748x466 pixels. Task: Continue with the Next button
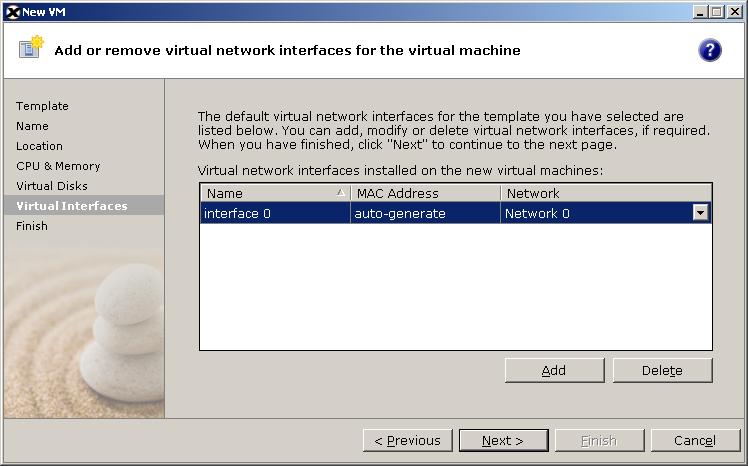tap(503, 440)
